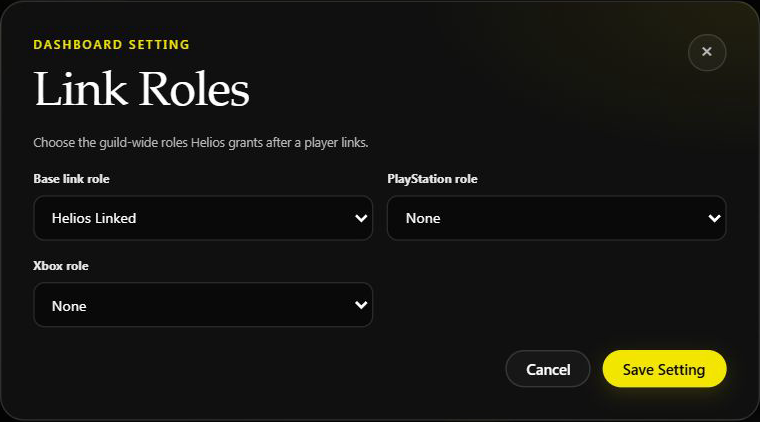The height and width of the screenshot is (422, 760).
Task: Click the word Helios in the description
Action: (208, 143)
